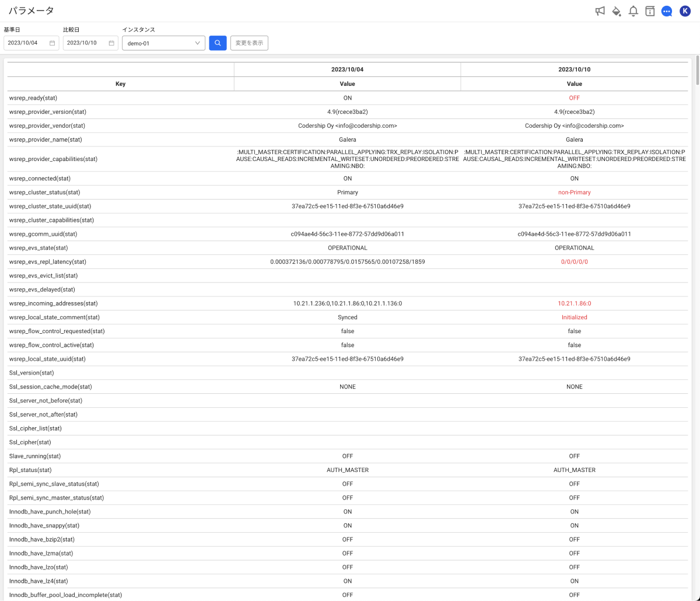Select wsrep_provider_name(stat) key

click(45, 140)
